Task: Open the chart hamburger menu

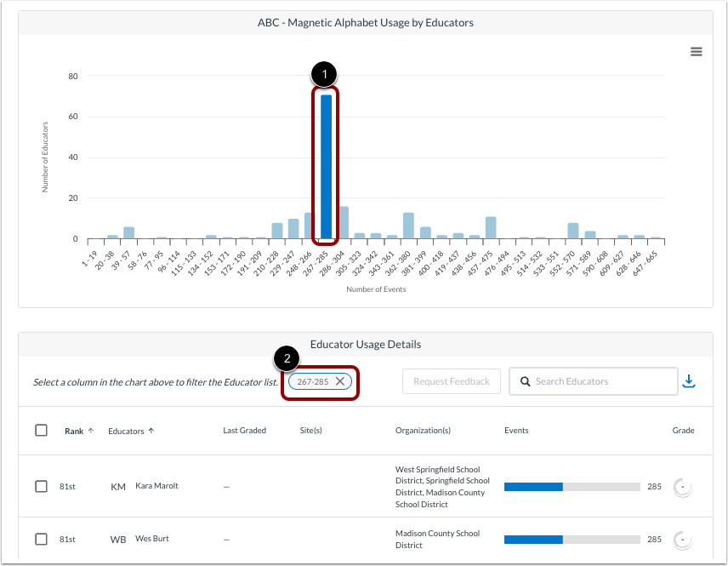Action: point(697,52)
